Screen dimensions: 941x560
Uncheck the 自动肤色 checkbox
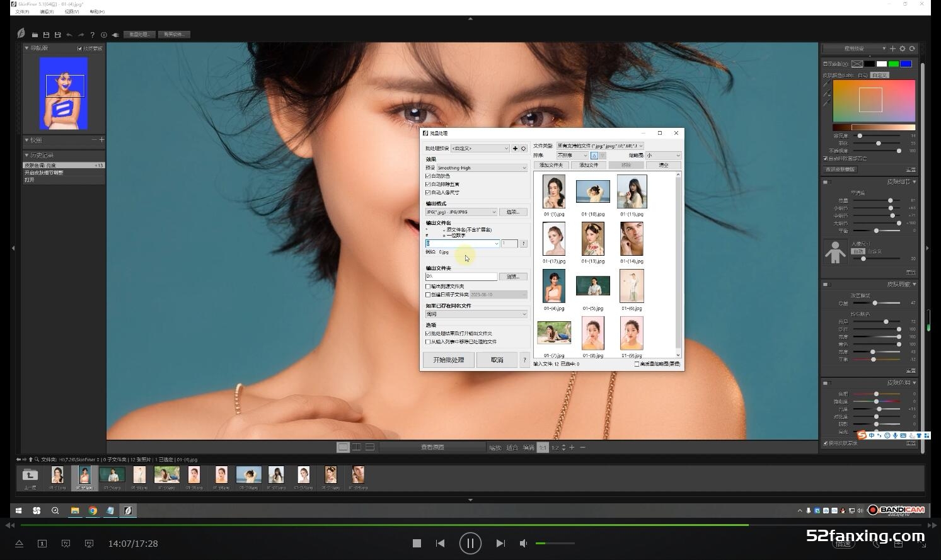tap(428, 176)
